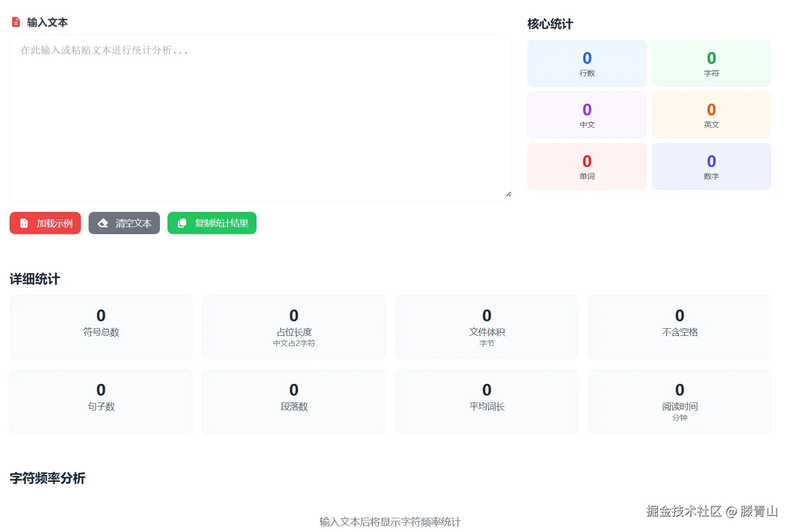Click the document icon inside 加载示例 button
792x532 pixels.
(x=23, y=223)
